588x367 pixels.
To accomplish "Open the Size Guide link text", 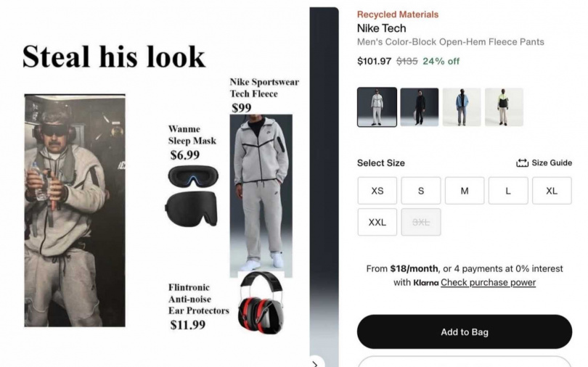I will (552, 163).
